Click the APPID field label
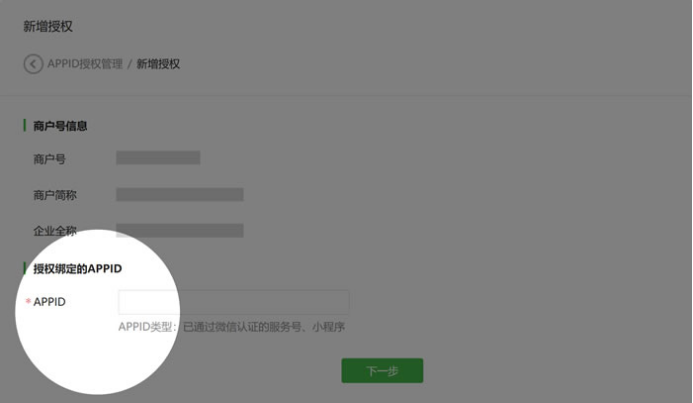Screen dimensions: 693x403 (50, 302)
